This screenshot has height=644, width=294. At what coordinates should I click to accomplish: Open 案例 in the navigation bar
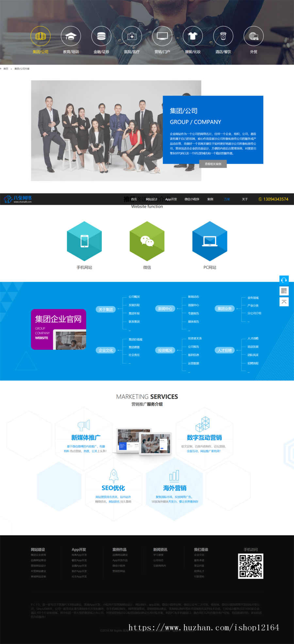click(210, 199)
